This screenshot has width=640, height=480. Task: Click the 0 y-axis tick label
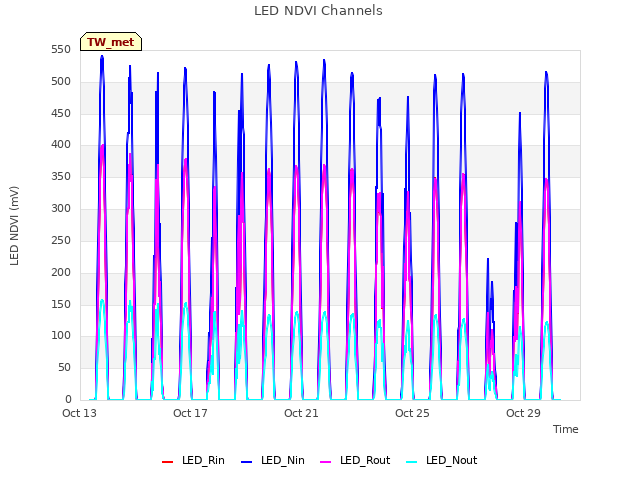[68, 400]
